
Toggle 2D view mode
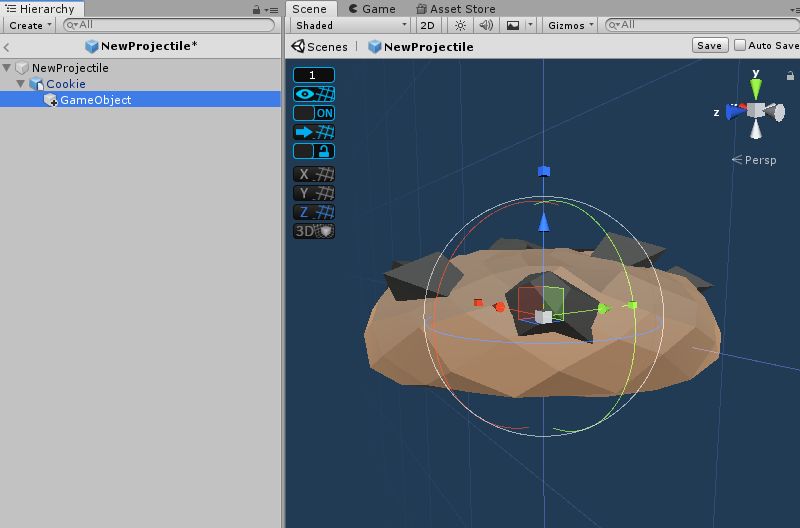coord(428,25)
